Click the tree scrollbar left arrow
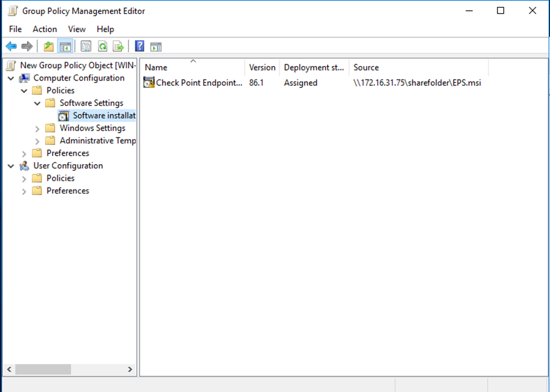 [9, 369]
